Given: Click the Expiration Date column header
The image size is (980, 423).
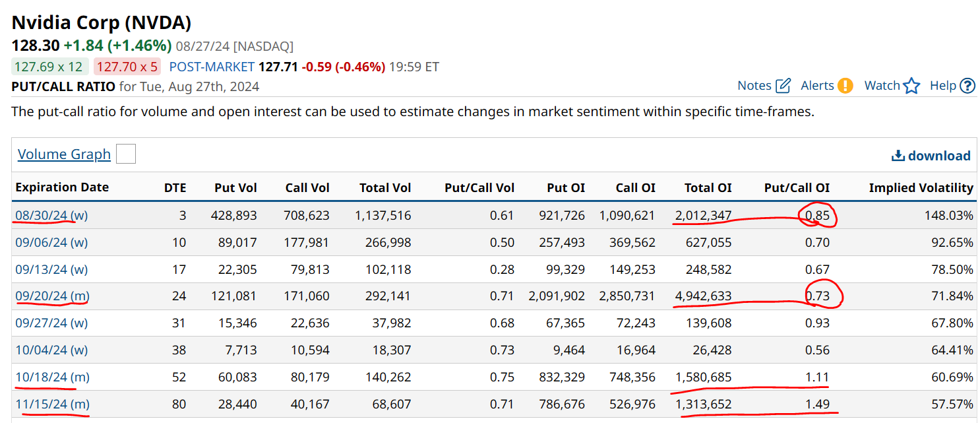Looking at the screenshot, I should coord(62,187).
